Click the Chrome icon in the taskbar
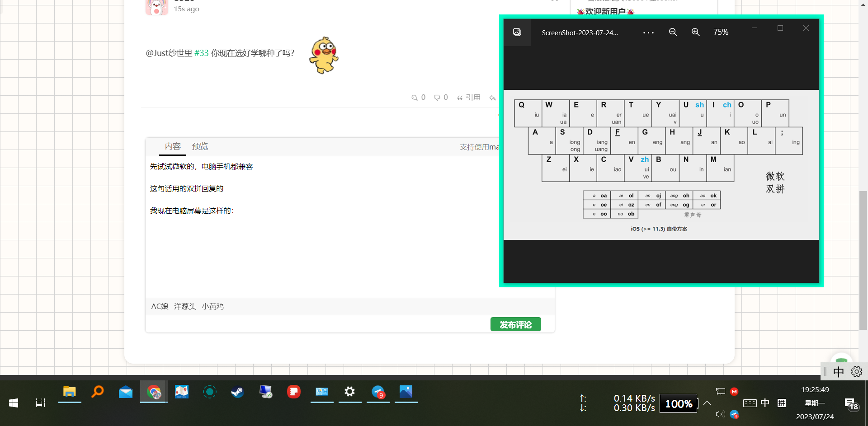 pyautogui.click(x=154, y=392)
